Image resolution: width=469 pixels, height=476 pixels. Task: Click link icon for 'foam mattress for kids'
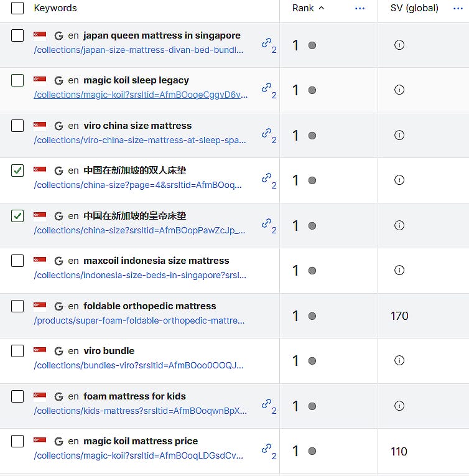(x=266, y=403)
